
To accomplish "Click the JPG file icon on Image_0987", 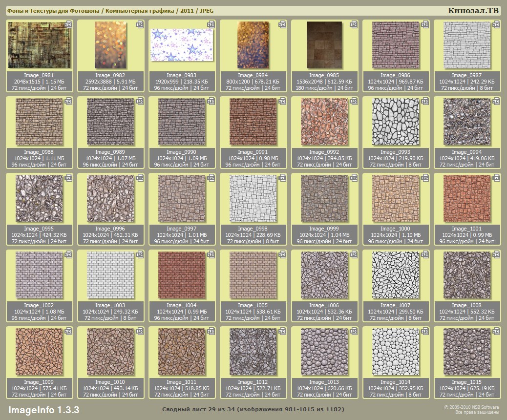I will [497, 24].
